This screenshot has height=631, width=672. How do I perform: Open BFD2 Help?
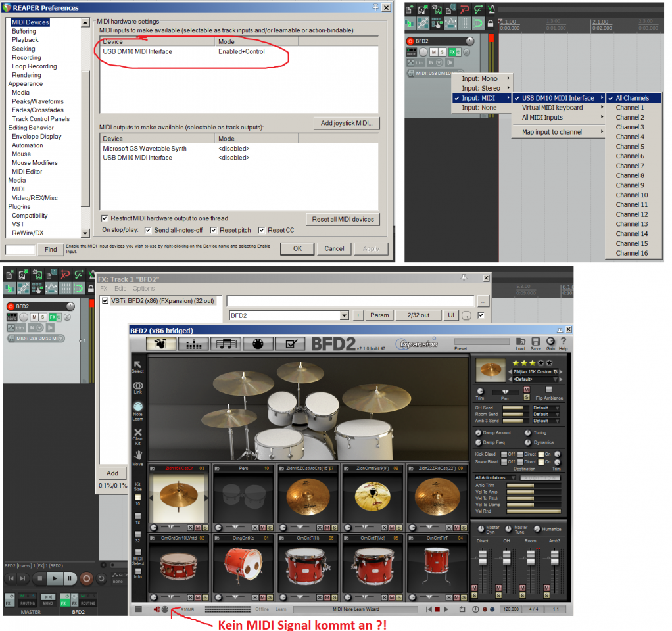[563, 343]
